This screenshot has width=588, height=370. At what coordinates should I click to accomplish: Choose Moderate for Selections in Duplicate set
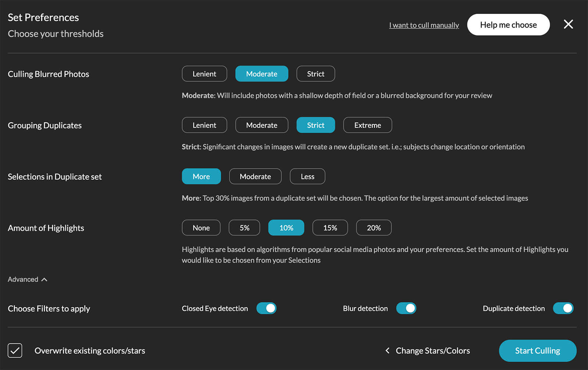click(x=255, y=177)
